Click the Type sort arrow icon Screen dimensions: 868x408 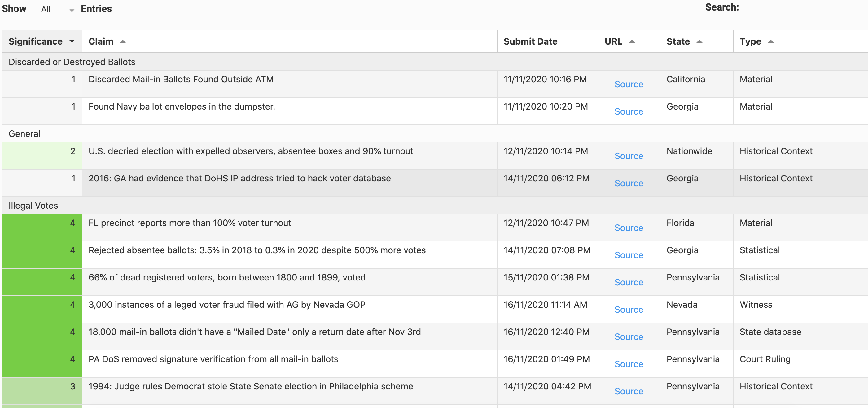[770, 41]
